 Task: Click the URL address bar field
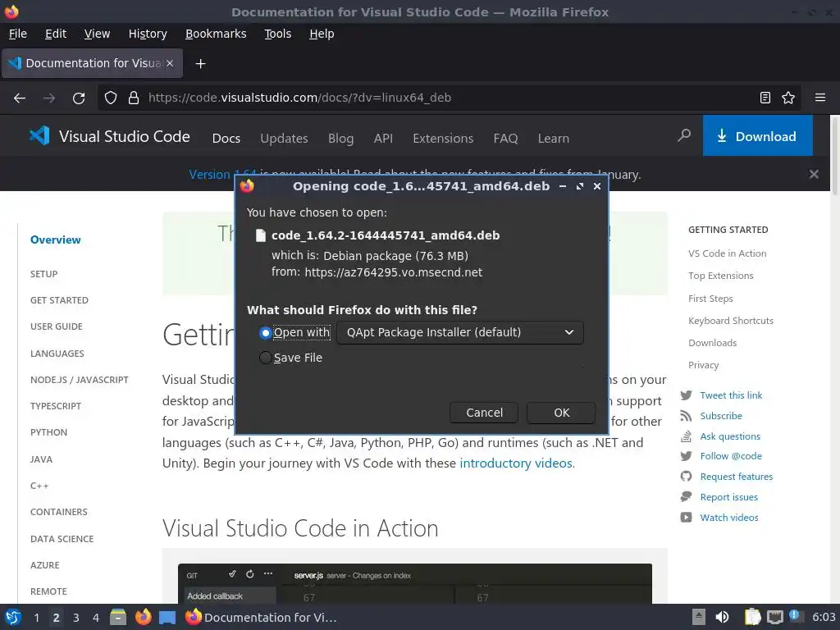pyautogui.click(x=449, y=98)
